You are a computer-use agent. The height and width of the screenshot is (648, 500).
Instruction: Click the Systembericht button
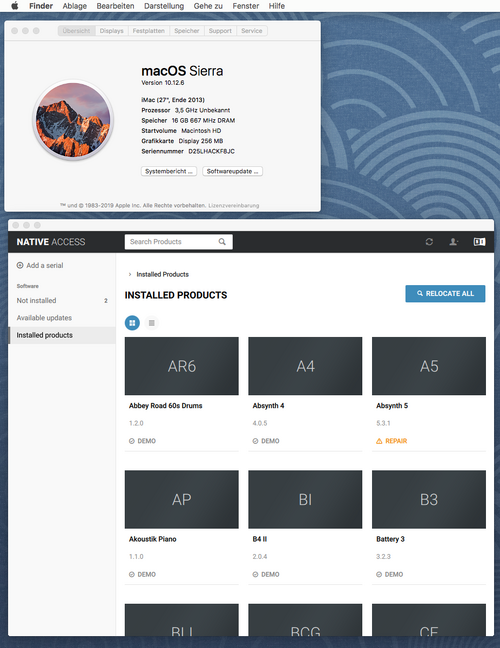(169, 171)
